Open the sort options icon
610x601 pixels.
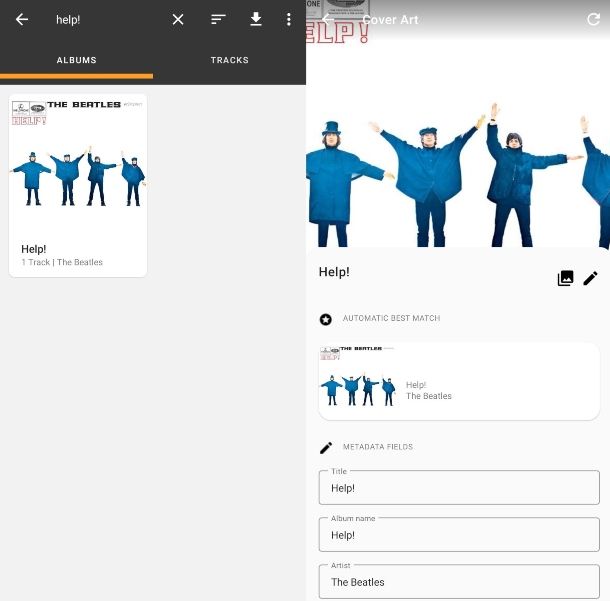218,19
